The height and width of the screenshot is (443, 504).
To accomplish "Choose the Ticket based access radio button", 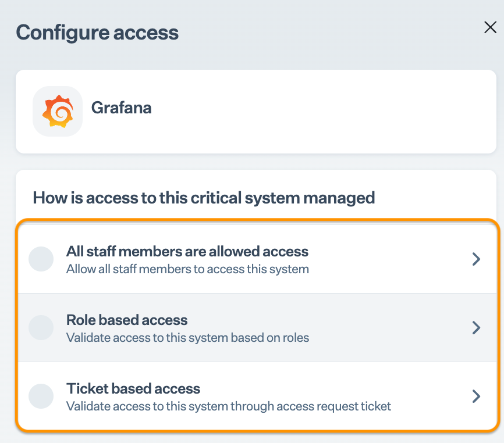I will pyautogui.click(x=41, y=396).
